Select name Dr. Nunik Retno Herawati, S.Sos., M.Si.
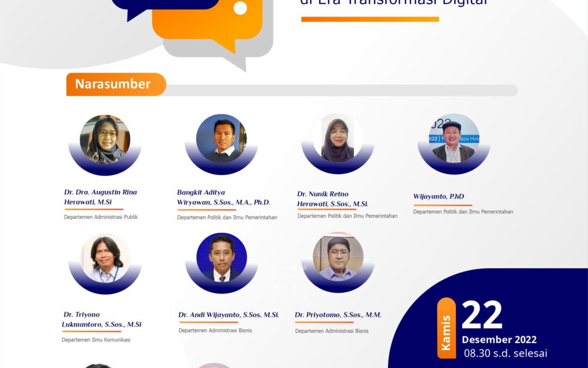 coord(333,199)
